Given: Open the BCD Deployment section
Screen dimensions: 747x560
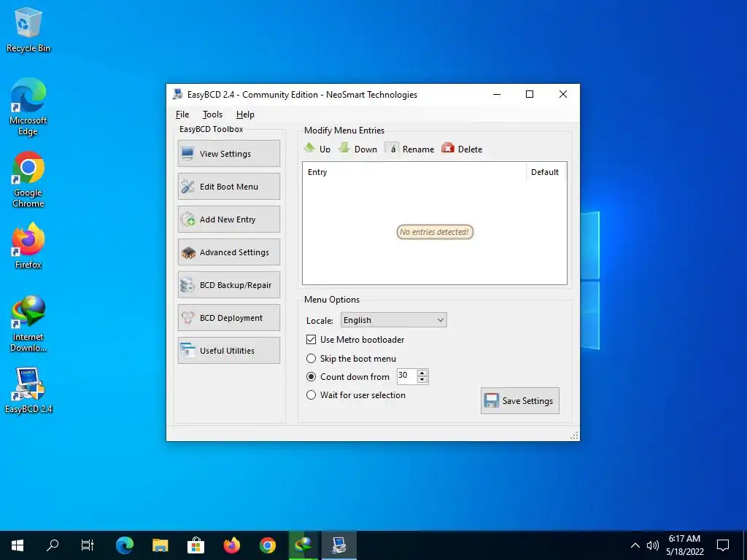Looking at the screenshot, I should [x=228, y=318].
